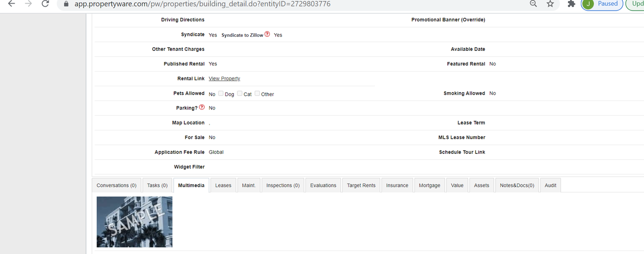Click the help icon beside Syndicate to Zillow

pyautogui.click(x=267, y=34)
